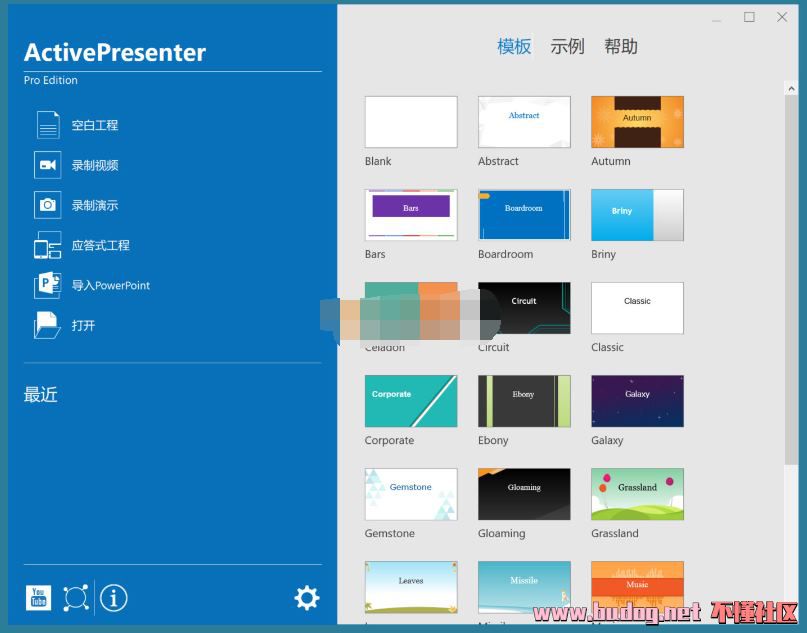Screen dimensions: 807x633
Task: Click the record demo snapshot camera icon
Action: tap(47, 205)
